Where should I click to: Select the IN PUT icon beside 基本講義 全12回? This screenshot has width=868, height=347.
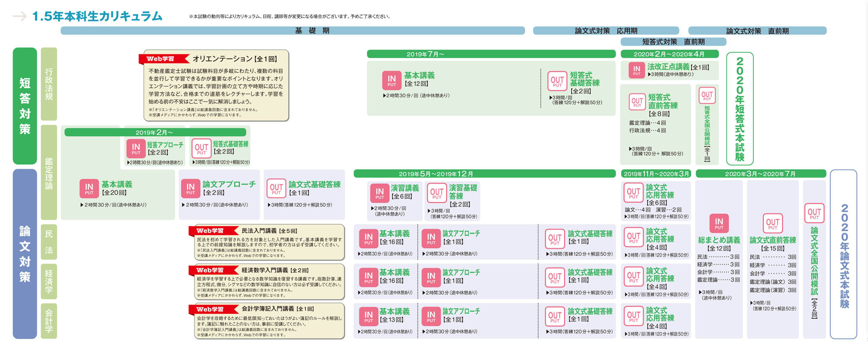tap(391, 80)
